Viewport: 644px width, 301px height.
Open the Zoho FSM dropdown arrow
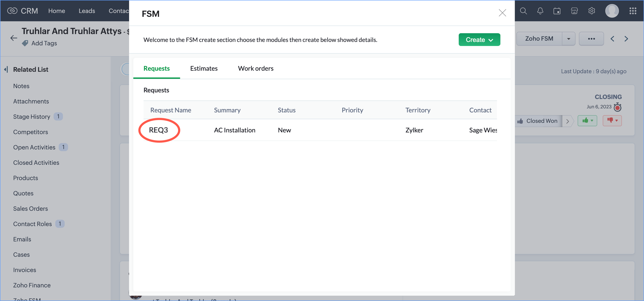(568, 39)
